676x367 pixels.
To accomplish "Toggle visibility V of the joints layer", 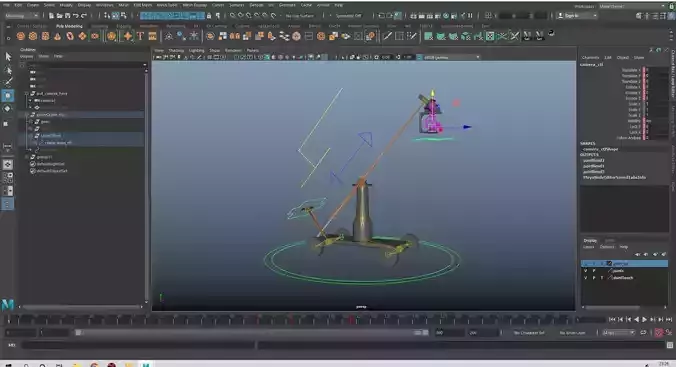I will (585, 271).
